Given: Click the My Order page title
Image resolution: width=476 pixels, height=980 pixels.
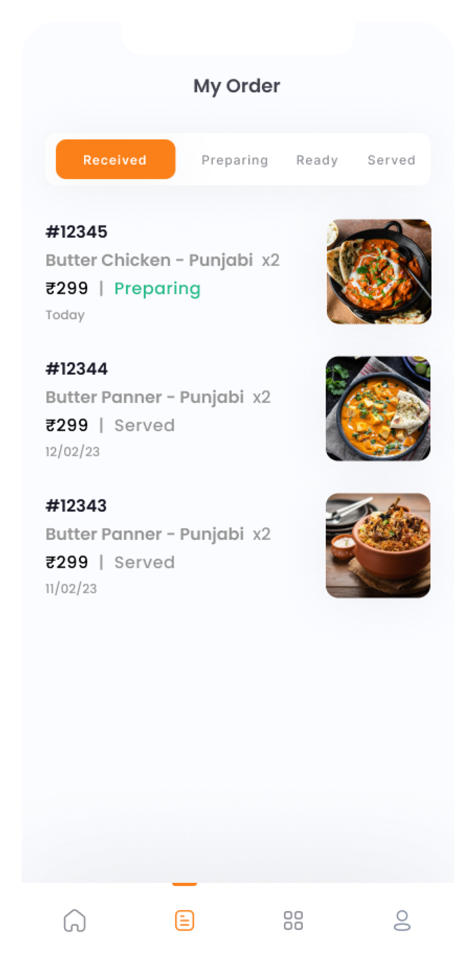Looking at the screenshot, I should (237, 87).
